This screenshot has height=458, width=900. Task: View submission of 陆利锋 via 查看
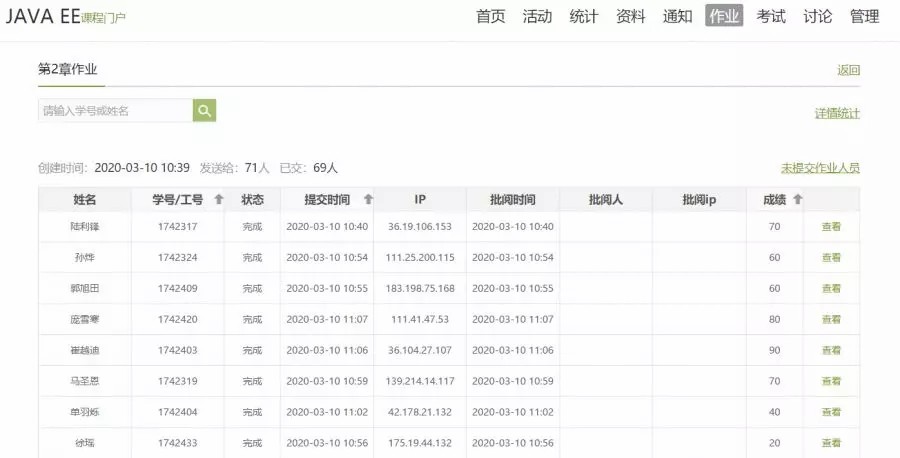pos(831,227)
